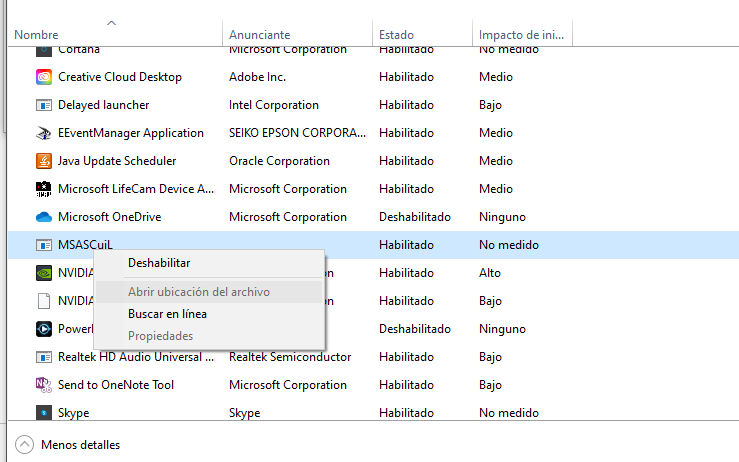Click the Microsoft LifeCam Device icon
The image size is (739, 462).
pyautogui.click(x=43, y=189)
